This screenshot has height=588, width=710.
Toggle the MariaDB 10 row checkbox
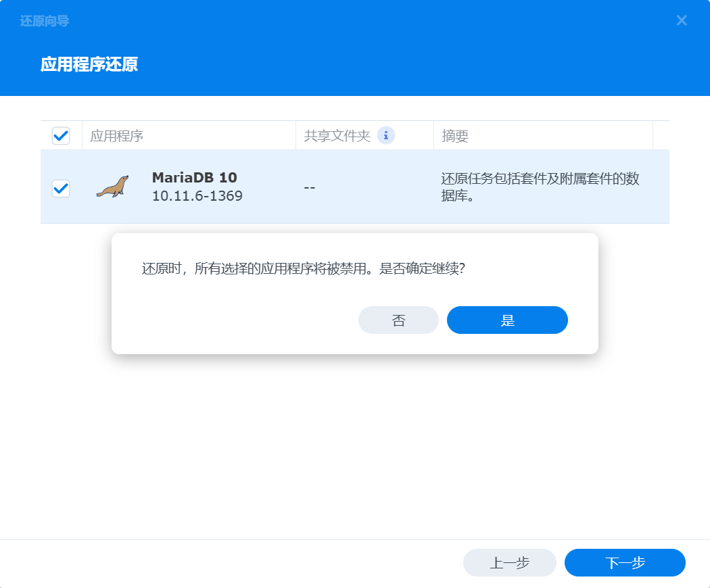coord(61,189)
